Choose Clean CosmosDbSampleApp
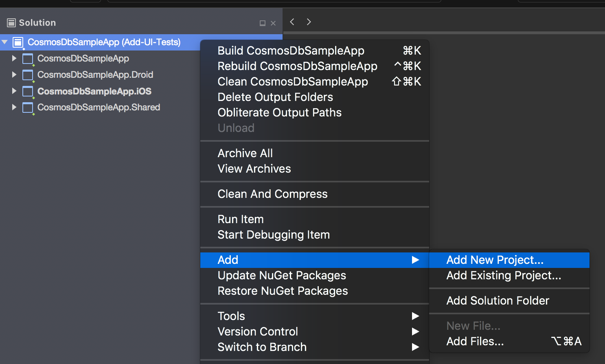The height and width of the screenshot is (364, 605). pyautogui.click(x=315, y=81)
